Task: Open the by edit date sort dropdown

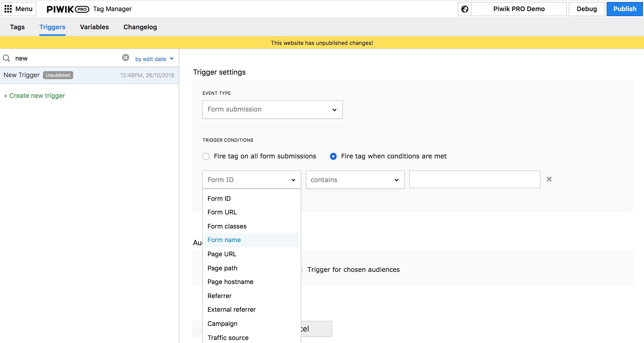Action: [154, 59]
